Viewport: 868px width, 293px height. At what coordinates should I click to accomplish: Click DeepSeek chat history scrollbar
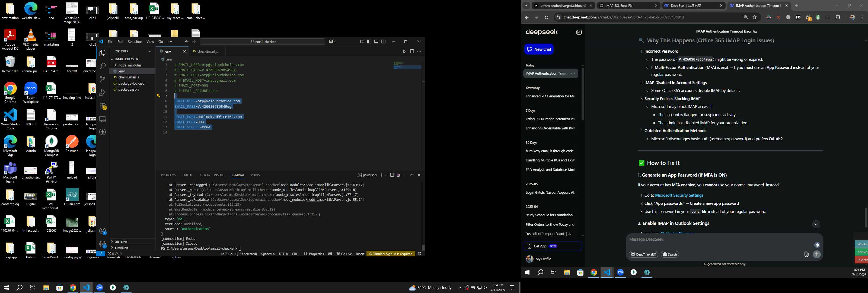coord(583,94)
